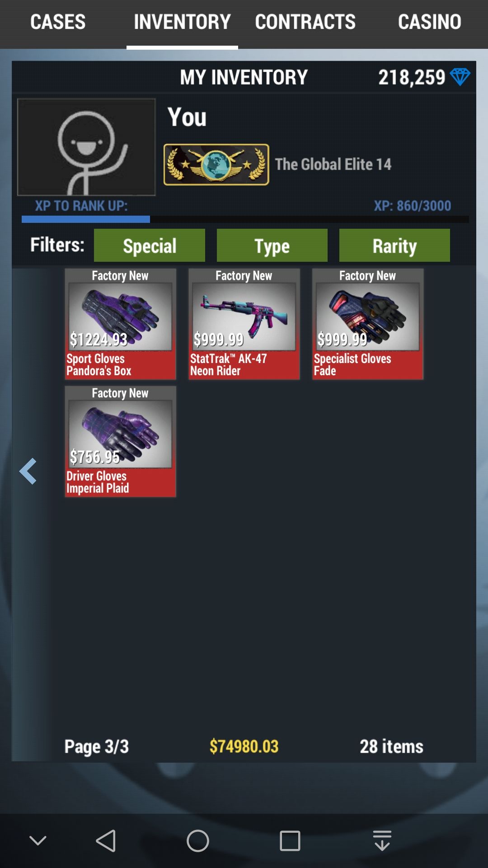Open Android recent apps square
The width and height of the screenshot is (488, 868).
coord(290,841)
